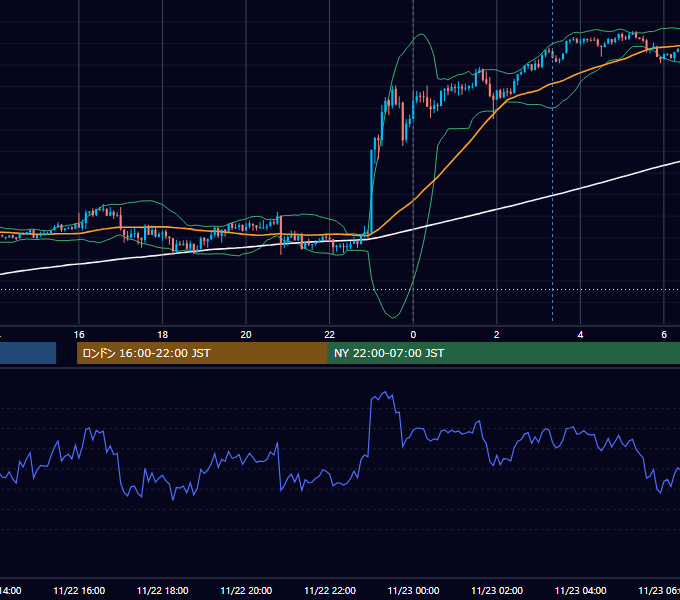Click the 18 hour label on upper axis
The height and width of the screenshot is (600, 680).
163,335
